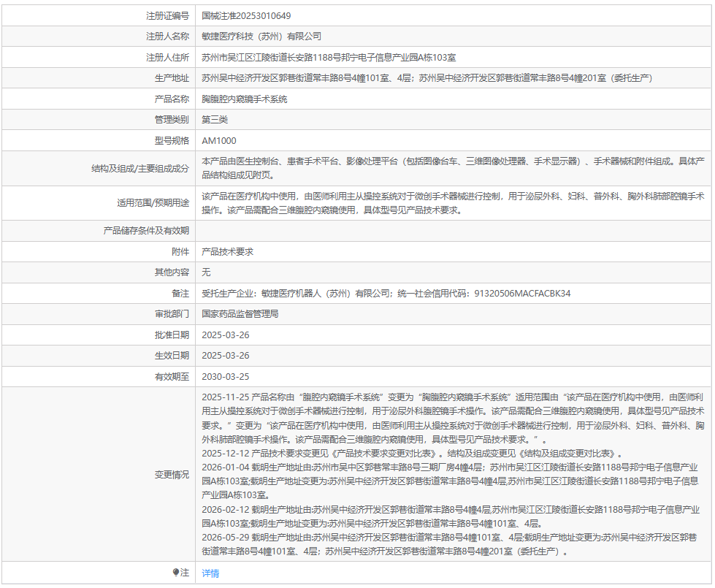Select the 2026-01-04 change record line
715x588 pixels.
coord(451,481)
